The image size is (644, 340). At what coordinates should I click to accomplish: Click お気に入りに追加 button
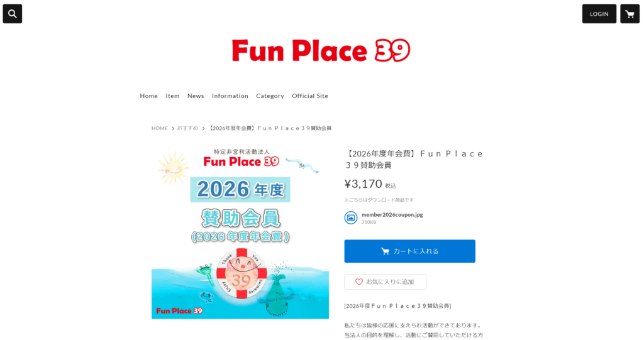click(x=386, y=282)
